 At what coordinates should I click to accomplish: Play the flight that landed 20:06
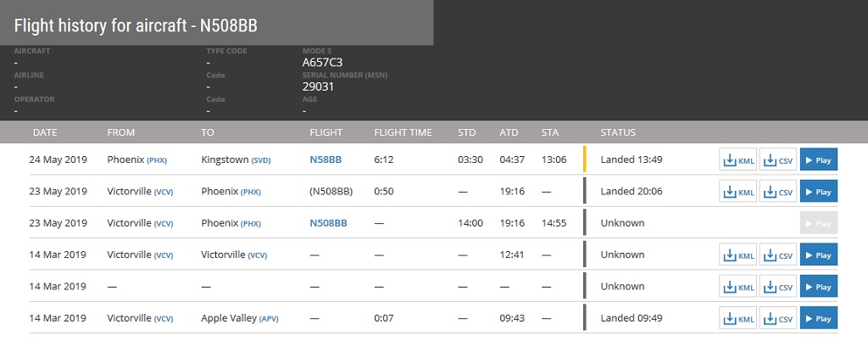tap(818, 192)
